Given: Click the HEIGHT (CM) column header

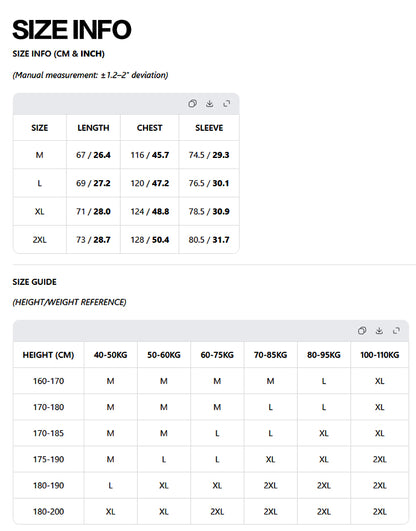Looking at the screenshot, I should [48, 355].
